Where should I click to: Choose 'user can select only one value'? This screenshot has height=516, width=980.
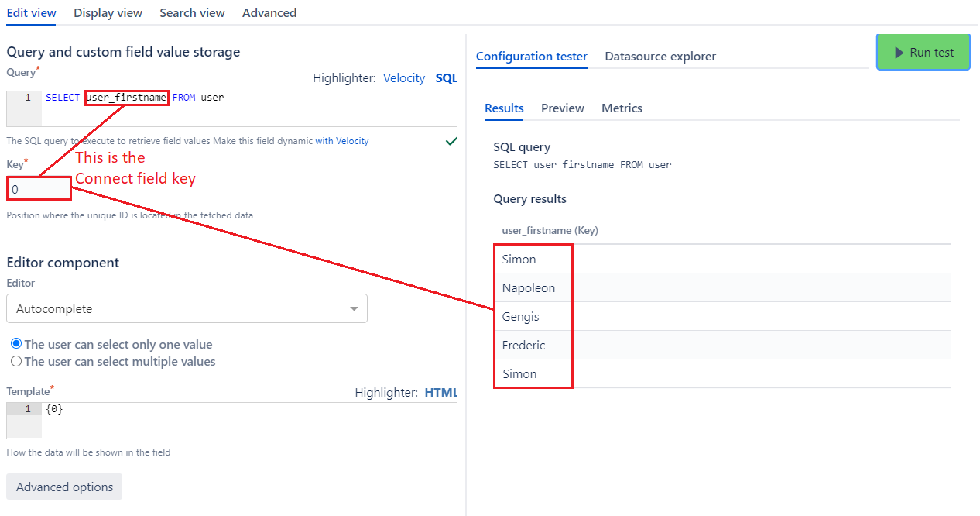click(16, 344)
